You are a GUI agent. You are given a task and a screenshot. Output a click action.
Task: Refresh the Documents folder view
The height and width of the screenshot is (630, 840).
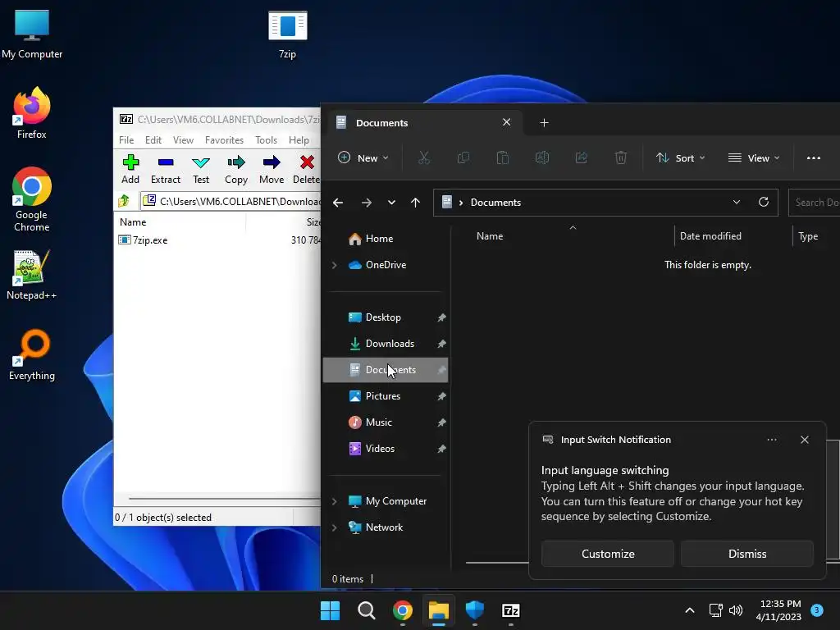coord(764,203)
